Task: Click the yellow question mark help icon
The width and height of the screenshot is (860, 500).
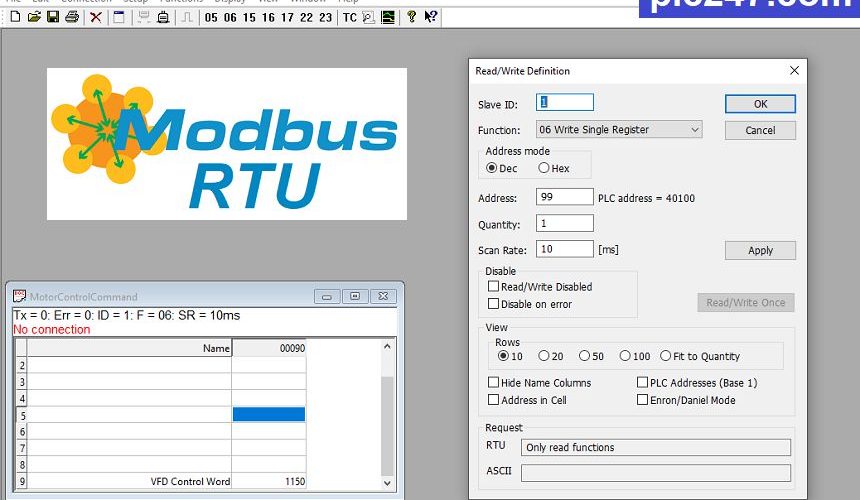Action: [x=411, y=17]
